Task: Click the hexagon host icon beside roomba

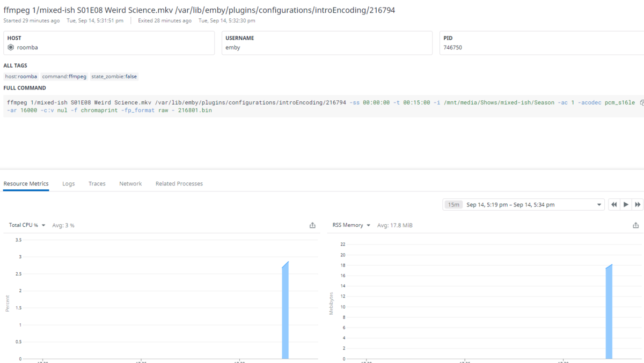Action: coord(11,47)
